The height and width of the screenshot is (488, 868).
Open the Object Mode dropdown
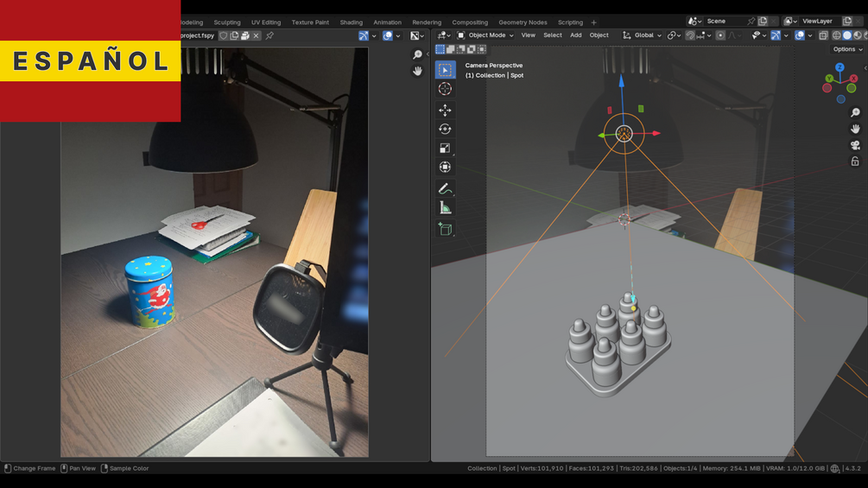485,35
